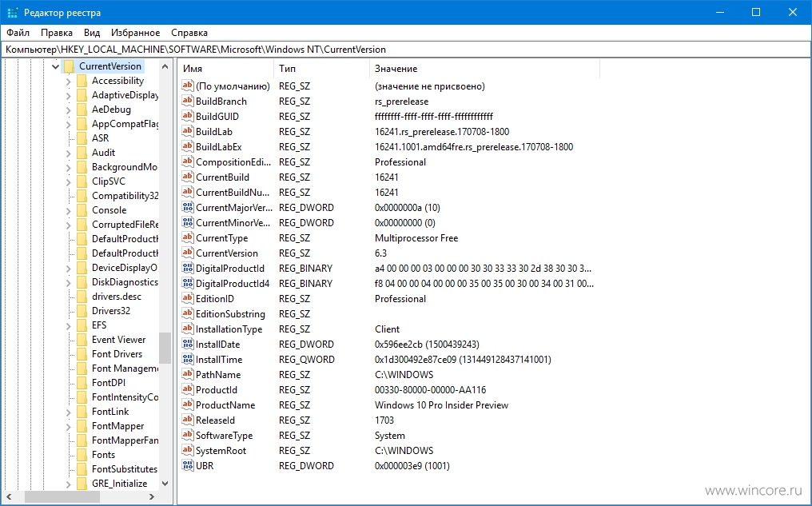
Task: Expand the EFS key
Action: (69, 325)
